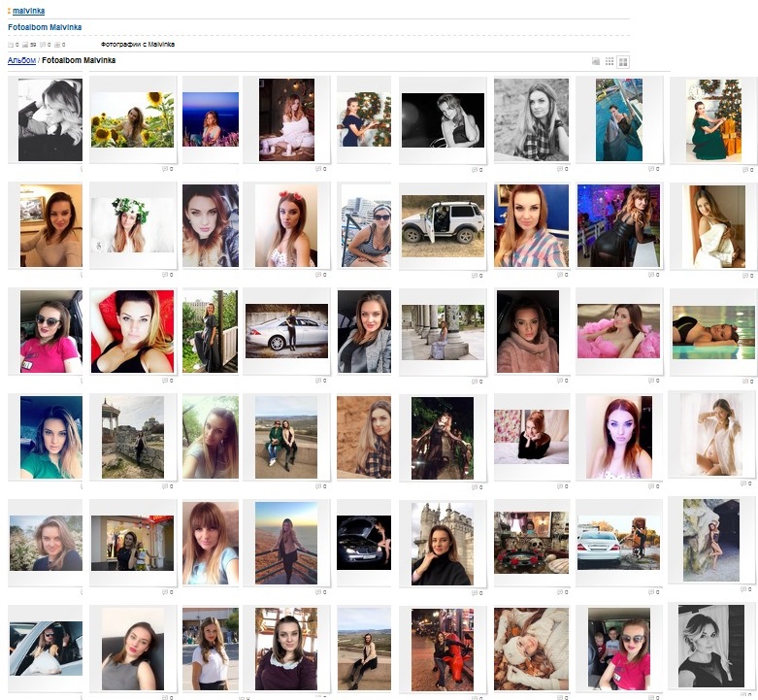The width and height of the screenshot is (758, 700).
Task: Open the castle photo in fifth row
Action: [x=442, y=544]
